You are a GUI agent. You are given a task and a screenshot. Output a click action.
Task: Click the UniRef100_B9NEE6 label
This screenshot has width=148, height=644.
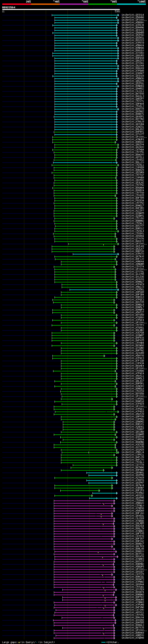(x=133, y=86)
